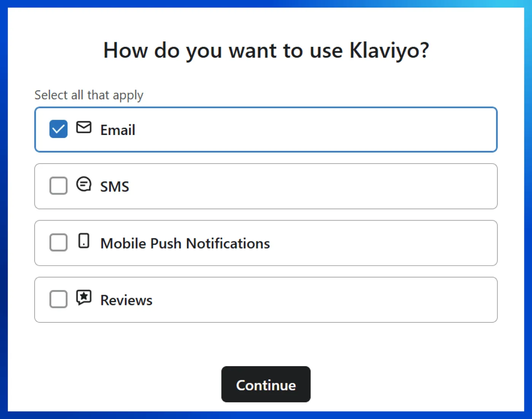This screenshot has height=419, width=532.
Task: Click the Email text label
Action: point(118,130)
